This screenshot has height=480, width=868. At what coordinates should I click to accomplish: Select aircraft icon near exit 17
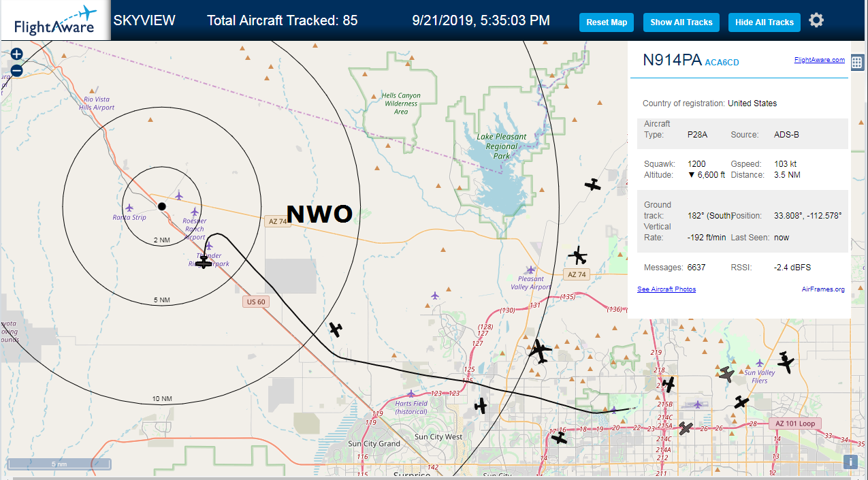click(x=559, y=437)
